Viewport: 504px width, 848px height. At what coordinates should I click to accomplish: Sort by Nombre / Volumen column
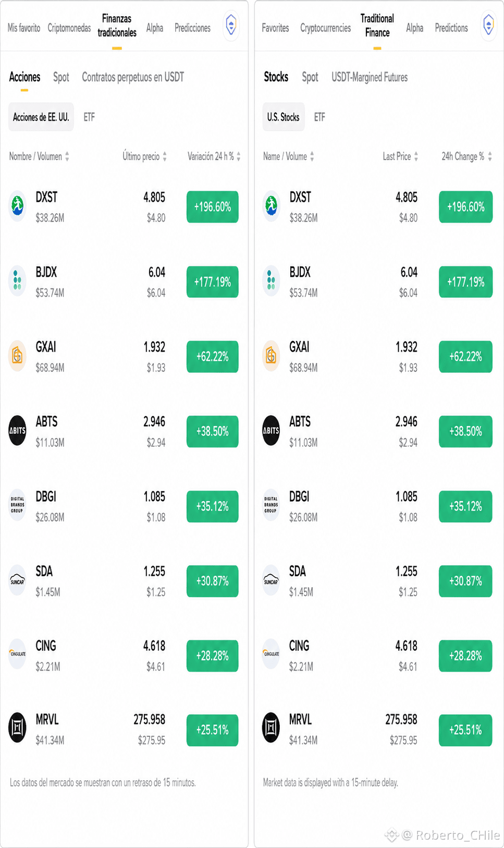tap(39, 156)
